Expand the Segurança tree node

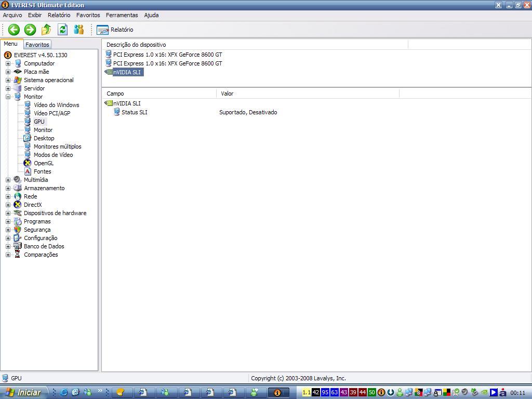point(8,230)
